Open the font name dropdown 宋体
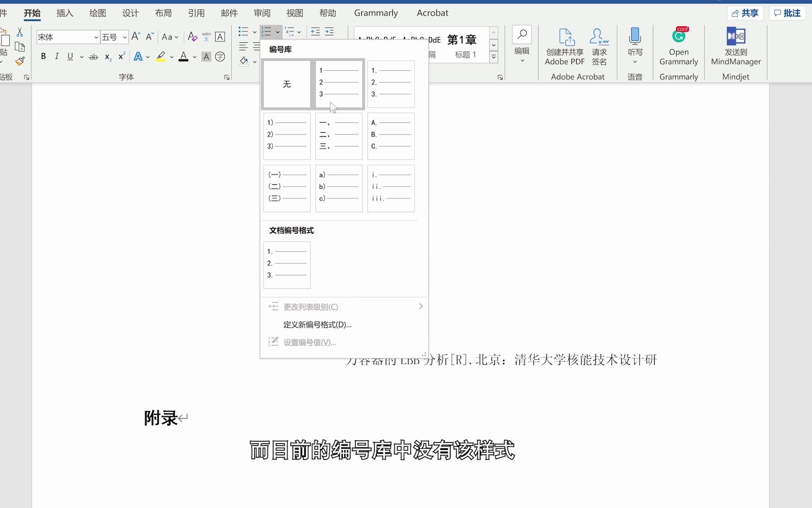This screenshot has width=812, height=508. 96,37
